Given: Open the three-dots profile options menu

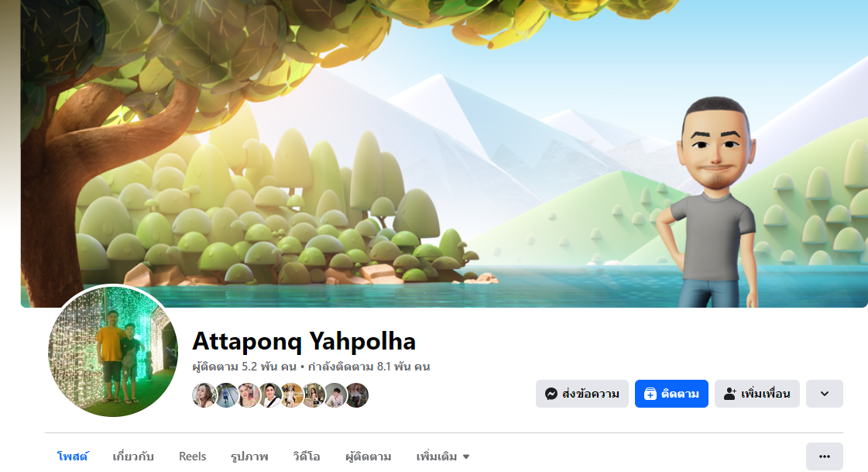Looking at the screenshot, I should click(825, 456).
